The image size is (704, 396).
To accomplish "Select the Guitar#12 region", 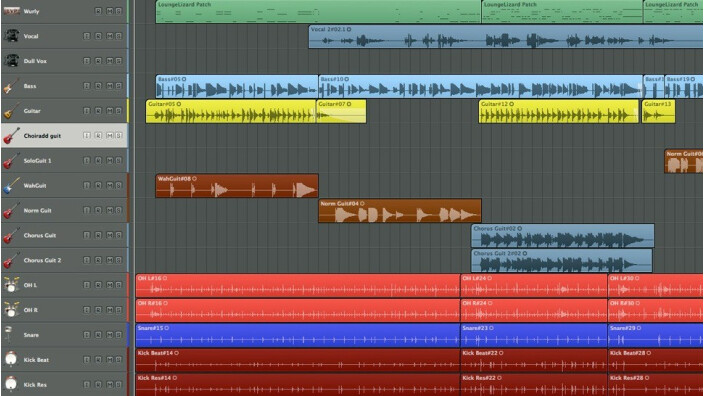I will pos(559,111).
